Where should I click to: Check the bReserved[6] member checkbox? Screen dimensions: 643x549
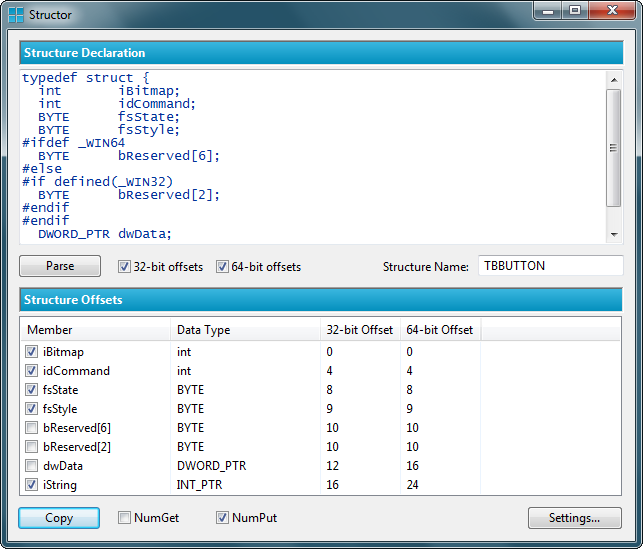tap(31, 428)
